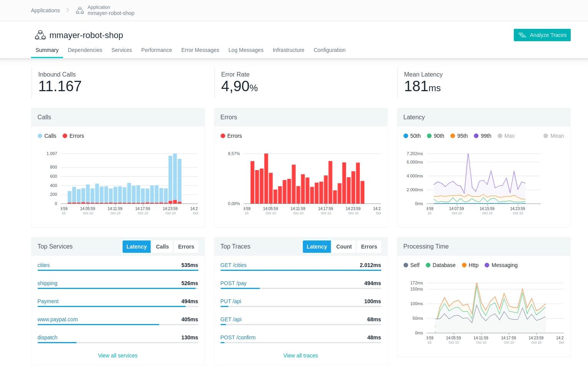
Task: Sort Top Traces by Count
Action: [344, 247]
